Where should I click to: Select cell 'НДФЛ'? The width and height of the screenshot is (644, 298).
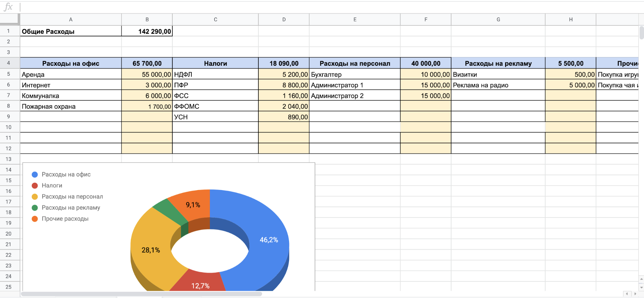(215, 74)
